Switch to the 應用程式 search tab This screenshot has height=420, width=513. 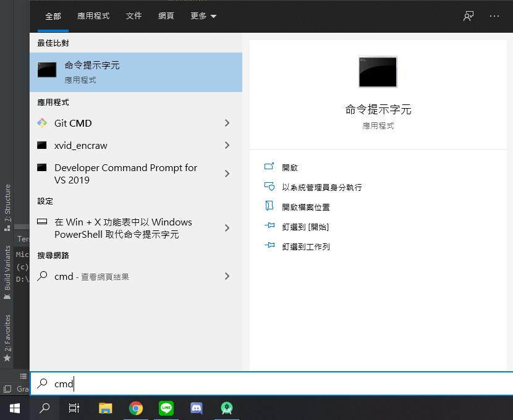[x=93, y=16]
